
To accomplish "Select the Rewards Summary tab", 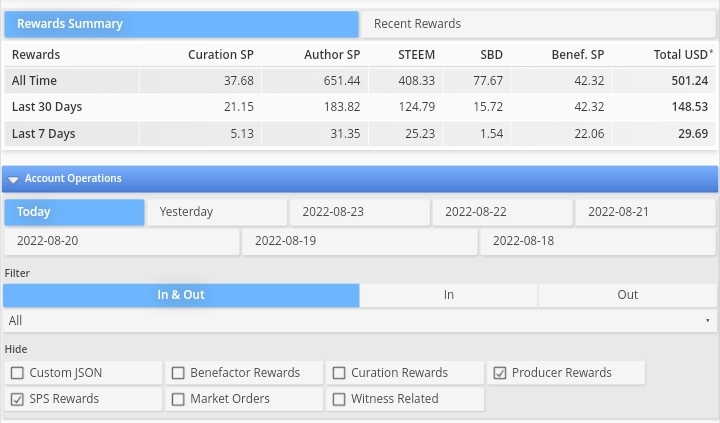I will 180,24.
